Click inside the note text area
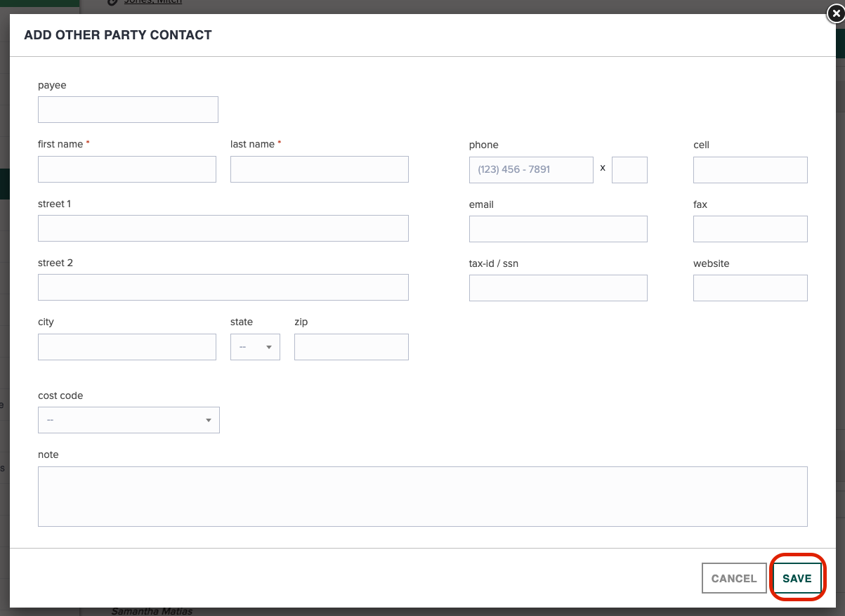This screenshot has width=845, height=616. pos(423,497)
